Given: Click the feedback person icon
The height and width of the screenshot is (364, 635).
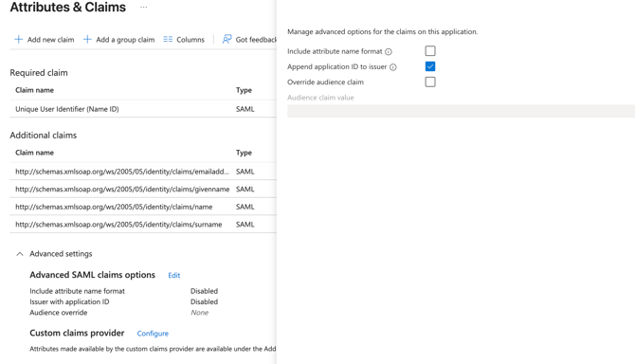Looking at the screenshot, I should coord(227,39).
